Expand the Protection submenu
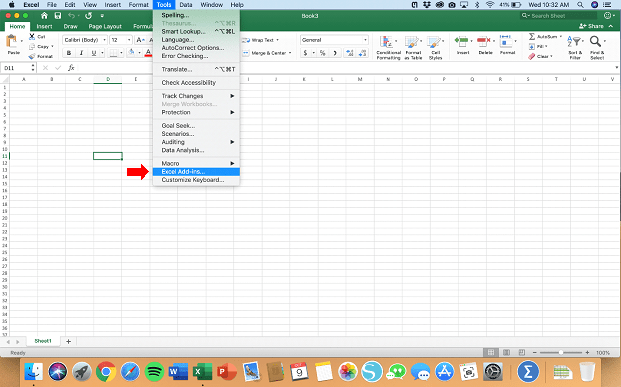This screenshot has width=621, height=387. coord(196,112)
